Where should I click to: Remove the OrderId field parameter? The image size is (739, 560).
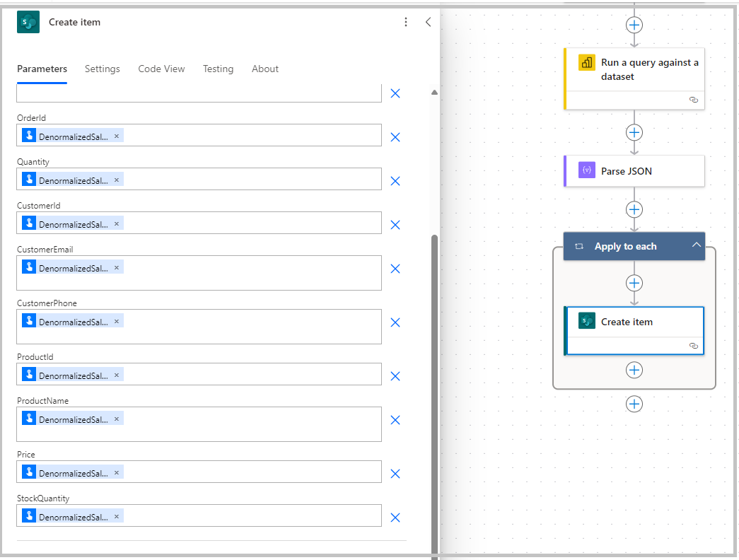(x=395, y=137)
